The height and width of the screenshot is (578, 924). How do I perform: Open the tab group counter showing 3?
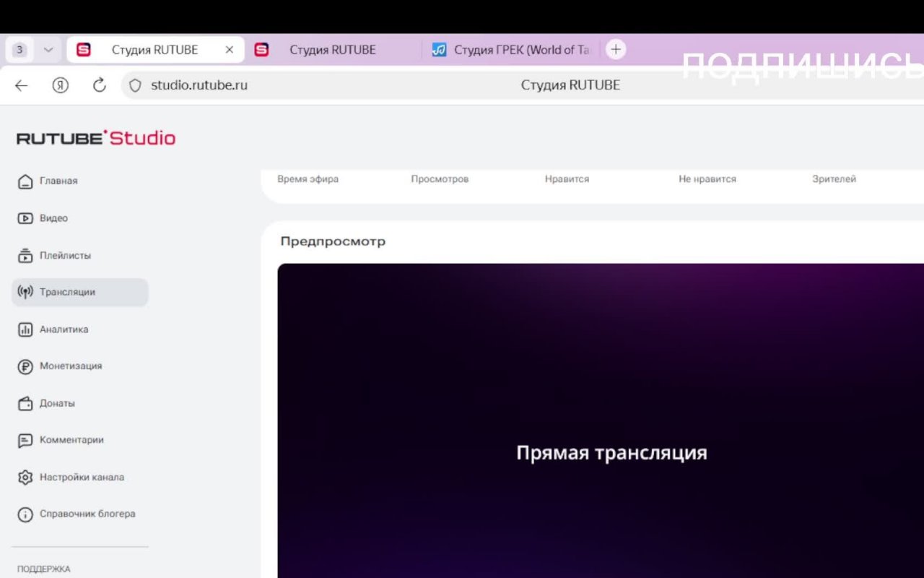pyautogui.click(x=20, y=50)
